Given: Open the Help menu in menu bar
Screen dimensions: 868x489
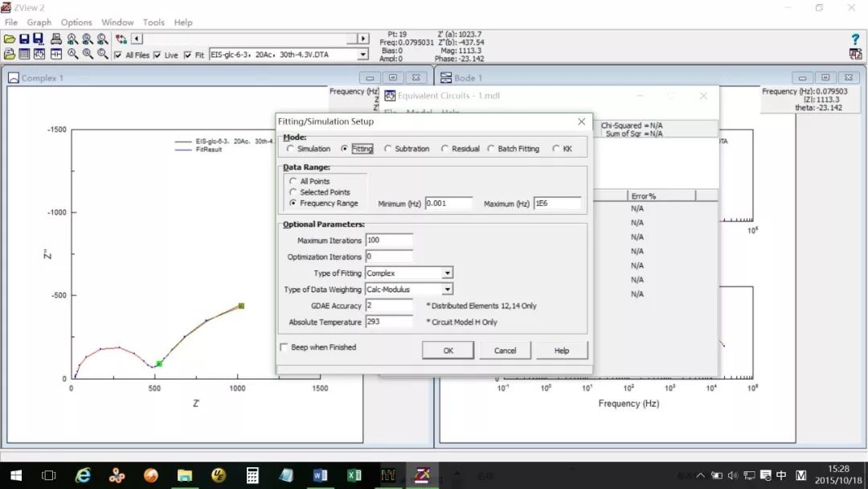Looking at the screenshot, I should (x=183, y=23).
